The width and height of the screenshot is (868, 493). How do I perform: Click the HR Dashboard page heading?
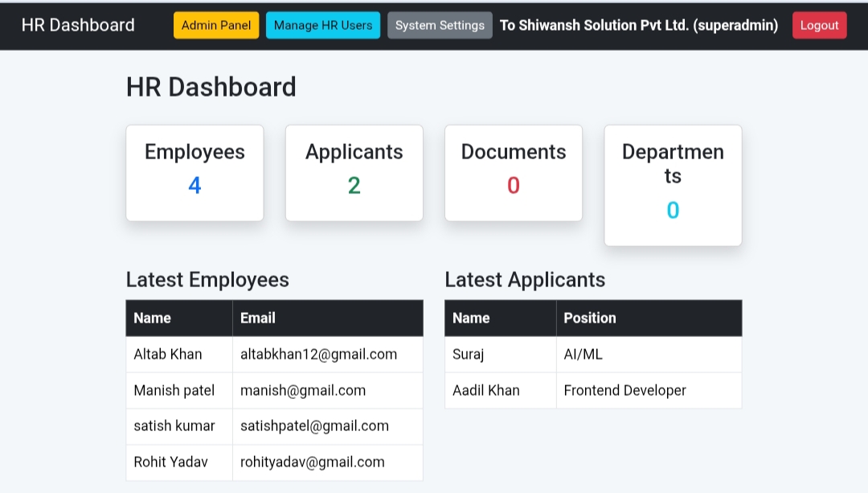pyautogui.click(x=211, y=87)
